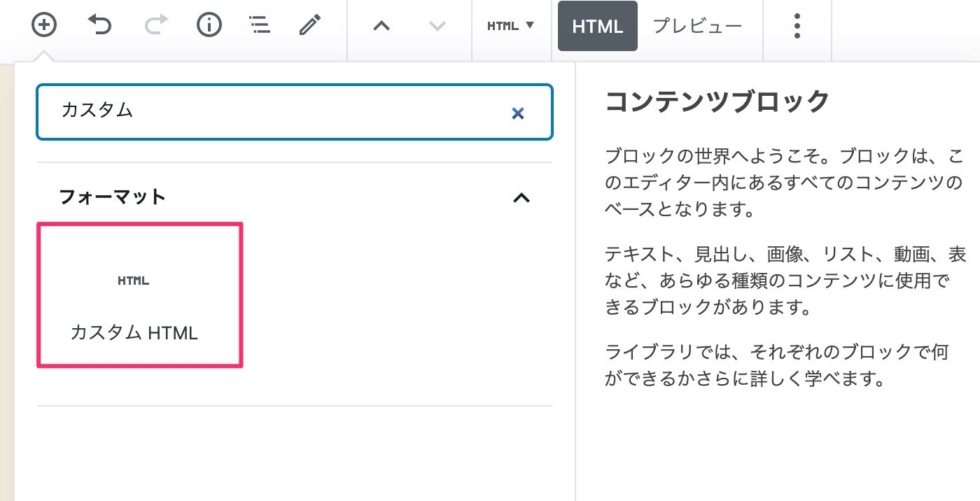The image size is (980, 501).
Task: Click the フォーマット section heading
Action: (x=113, y=197)
